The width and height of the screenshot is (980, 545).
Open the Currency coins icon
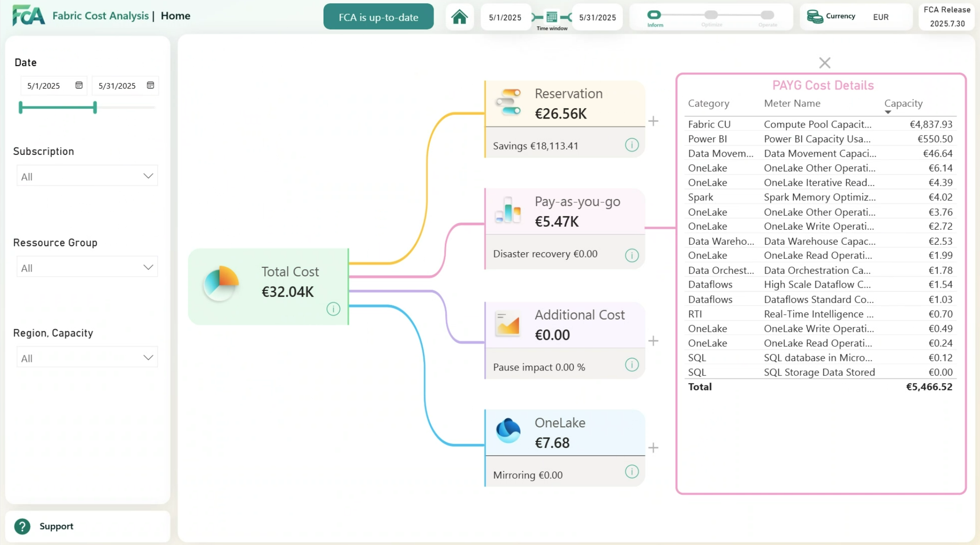(814, 17)
